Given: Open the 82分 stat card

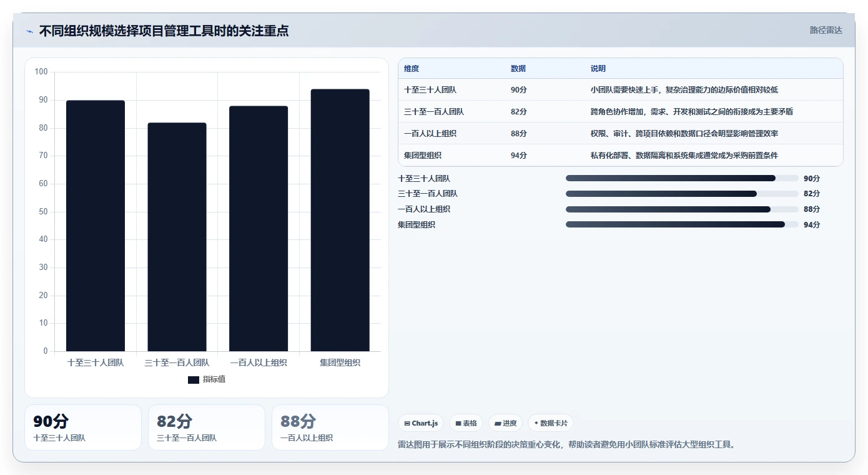Looking at the screenshot, I should 207,427.
